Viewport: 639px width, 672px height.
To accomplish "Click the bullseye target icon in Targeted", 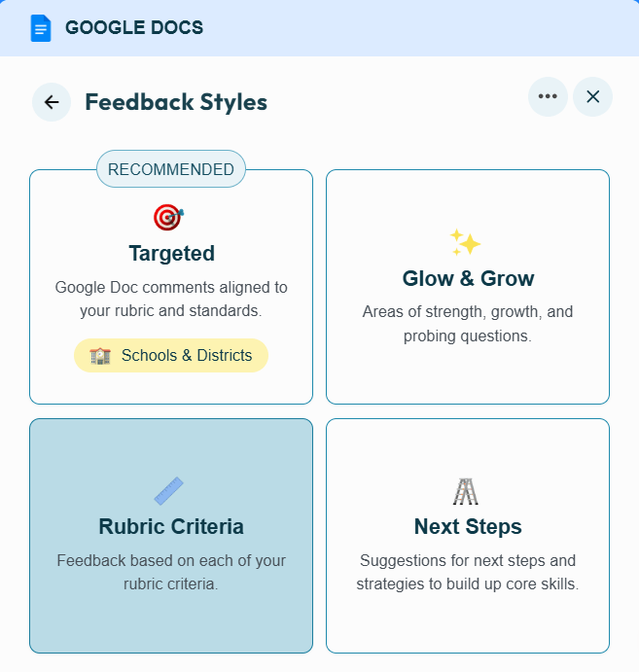I will tap(168, 217).
